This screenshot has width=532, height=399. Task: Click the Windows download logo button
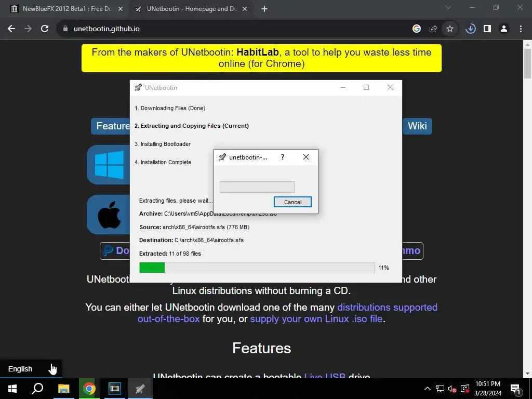coord(109,165)
